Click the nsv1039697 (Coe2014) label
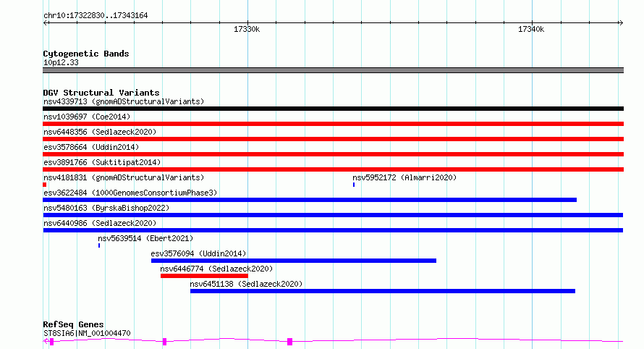The height and width of the screenshot is (349, 644). (87, 117)
